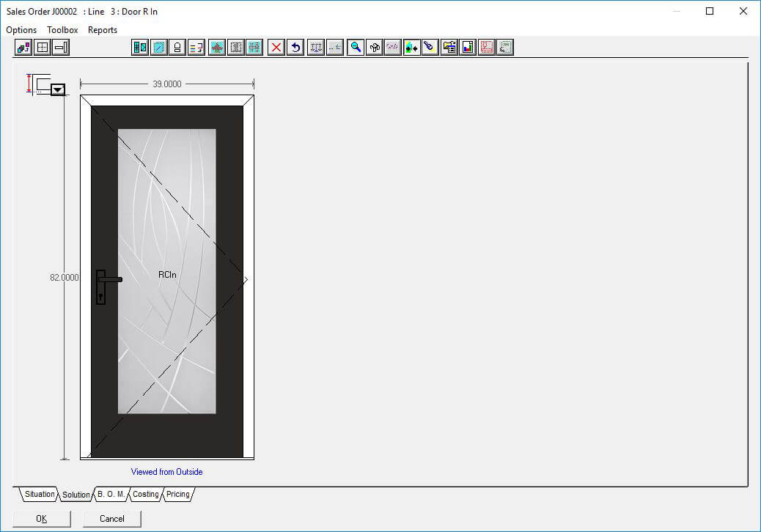Open the Options menu
This screenshot has height=532, width=761.
point(21,30)
